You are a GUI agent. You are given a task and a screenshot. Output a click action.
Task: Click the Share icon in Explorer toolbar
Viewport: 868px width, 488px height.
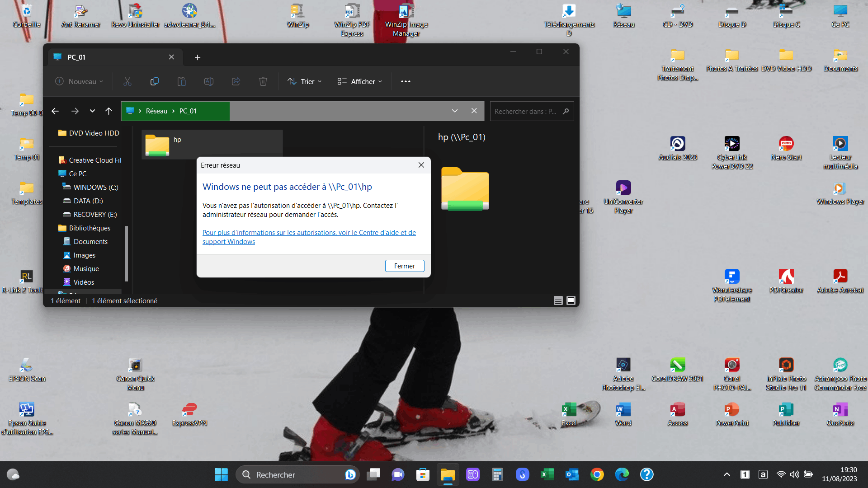coord(236,81)
